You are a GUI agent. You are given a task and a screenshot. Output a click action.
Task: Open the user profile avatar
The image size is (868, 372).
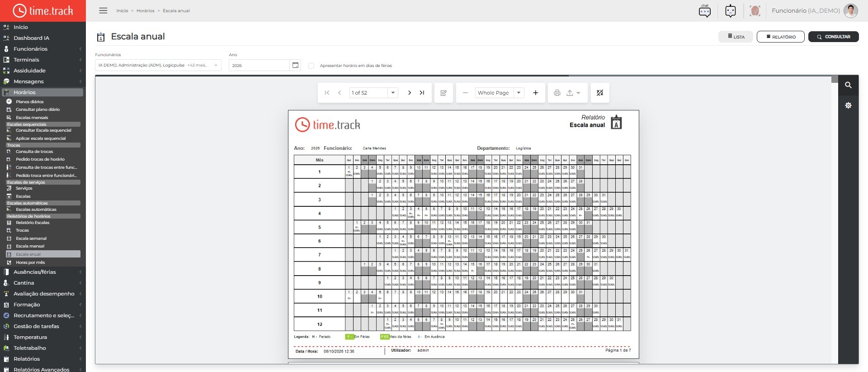[x=850, y=11]
